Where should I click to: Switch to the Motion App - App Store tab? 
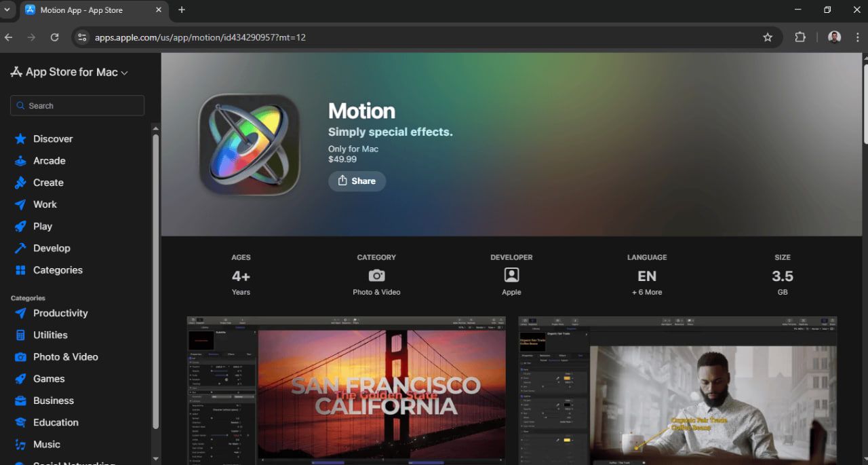coord(88,10)
